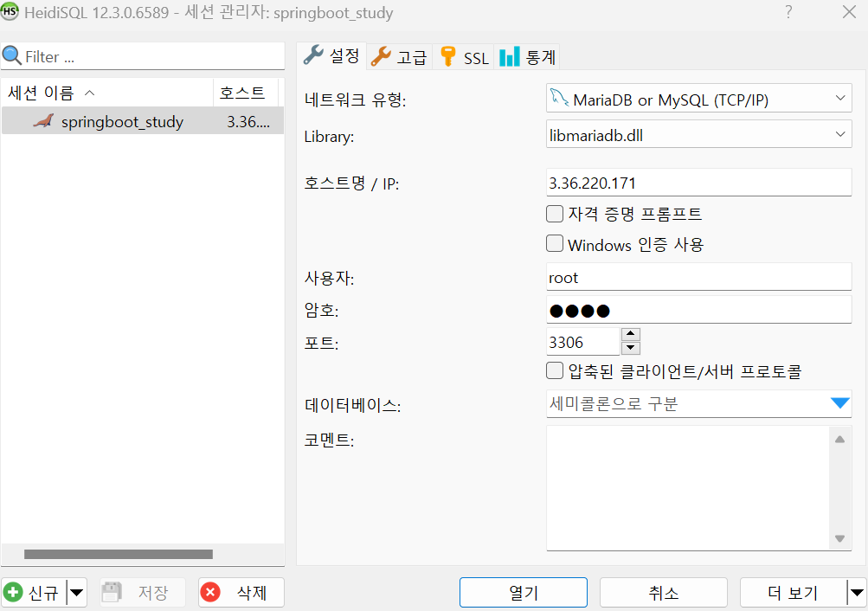868x611 pixels.
Task: Click the 신규 button
Action: (x=35, y=593)
